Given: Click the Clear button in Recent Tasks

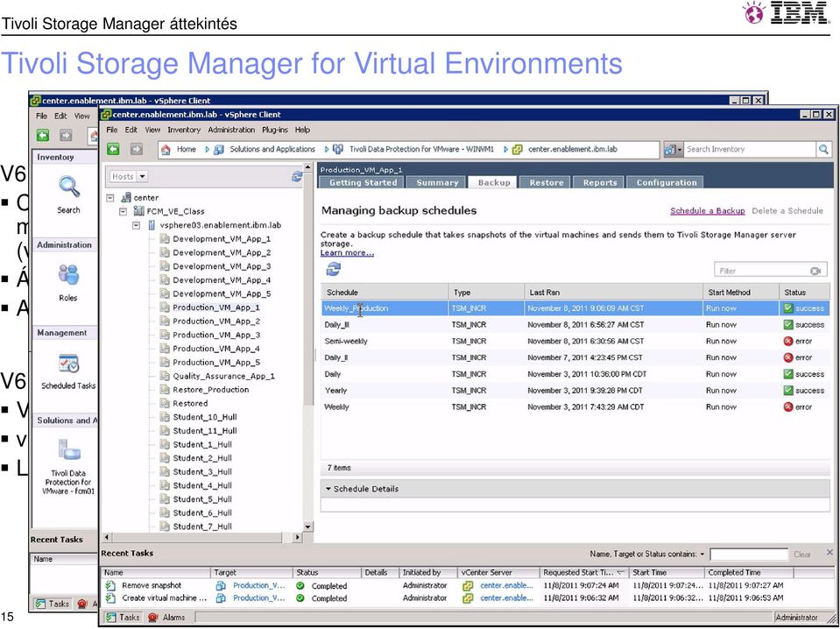Looking at the screenshot, I should coord(802,555).
